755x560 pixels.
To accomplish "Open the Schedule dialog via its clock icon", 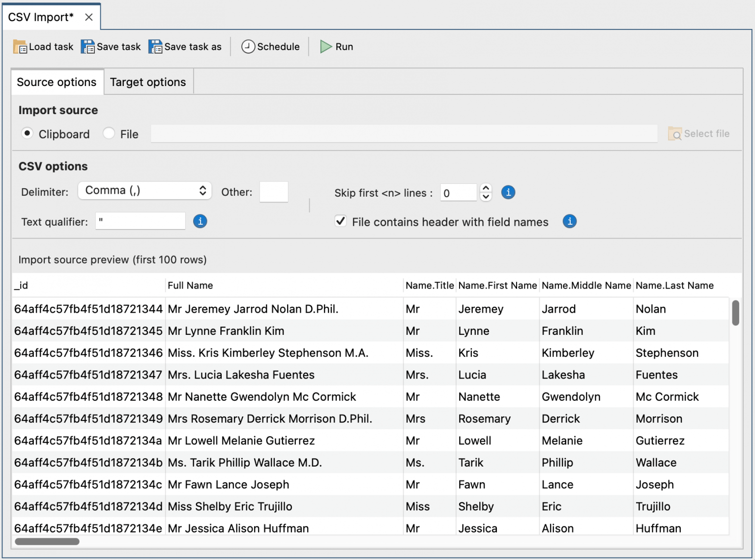I will [248, 46].
